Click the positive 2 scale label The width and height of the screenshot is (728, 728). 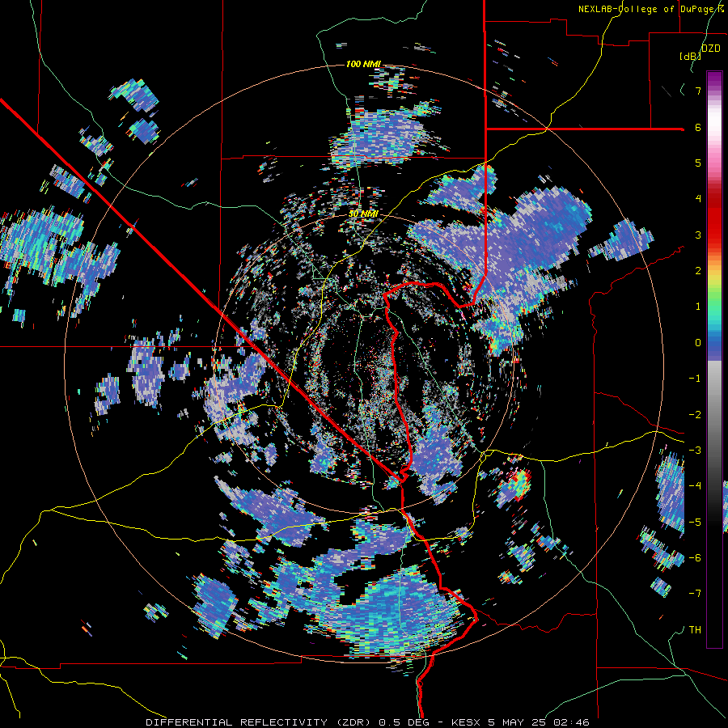click(x=698, y=271)
